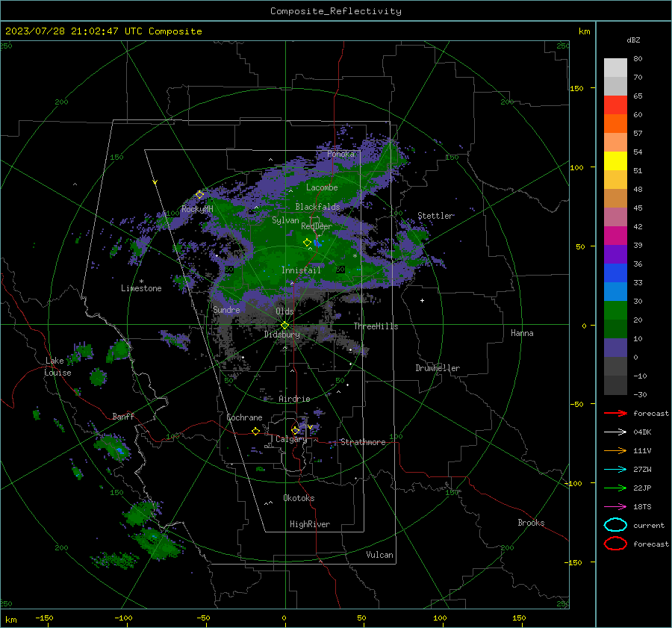Viewport: 672px width, 628px height.
Task: Click the RedDeer city label
Action: tap(317, 226)
